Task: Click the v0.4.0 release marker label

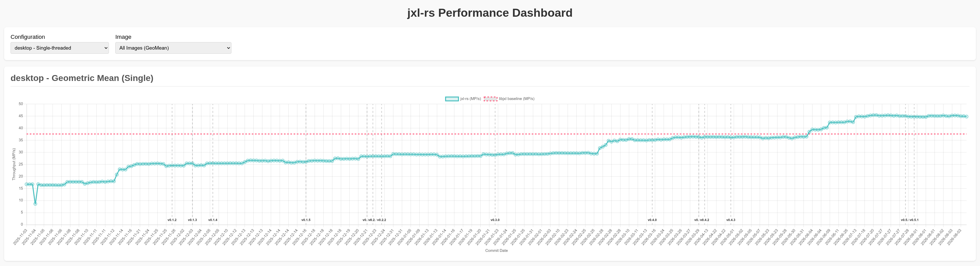Action: click(652, 220)
